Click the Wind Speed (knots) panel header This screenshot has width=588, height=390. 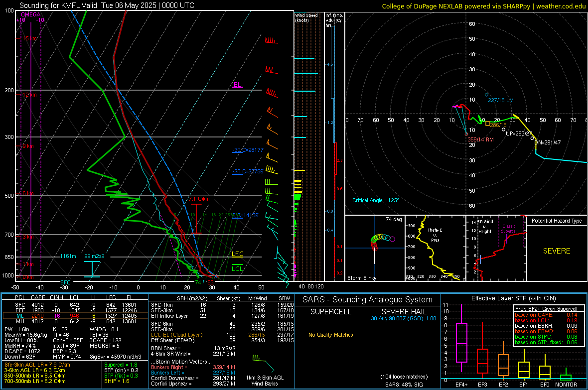(306, 17)
